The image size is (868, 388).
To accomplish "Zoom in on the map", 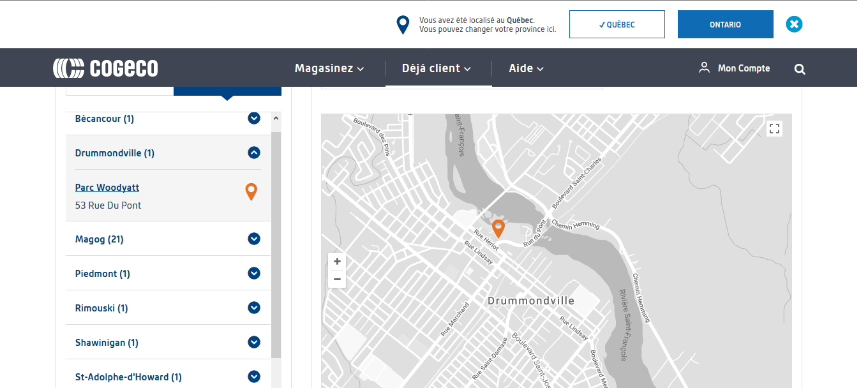I will tap(337, 262).
